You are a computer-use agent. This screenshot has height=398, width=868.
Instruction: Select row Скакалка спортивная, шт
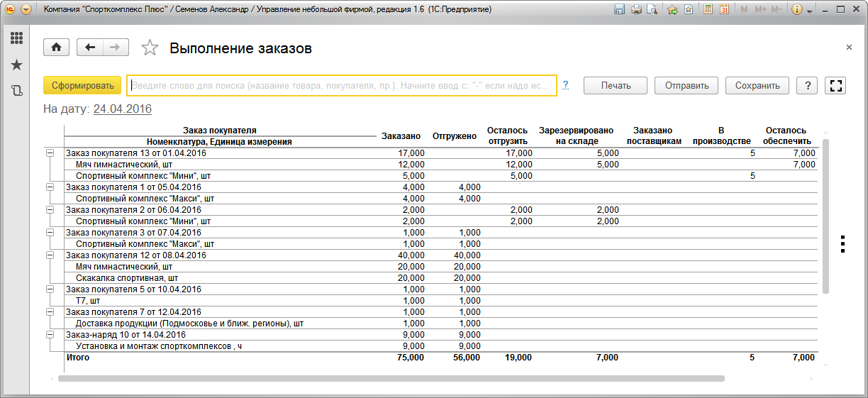point(440,277)
